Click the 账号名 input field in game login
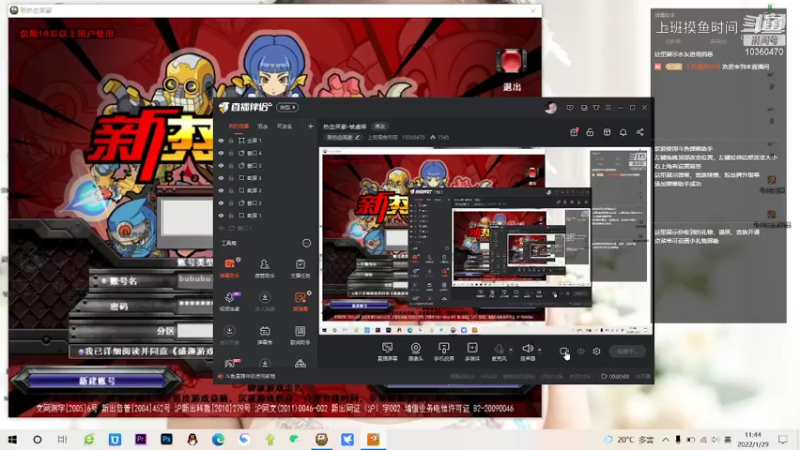 point(195,280)
